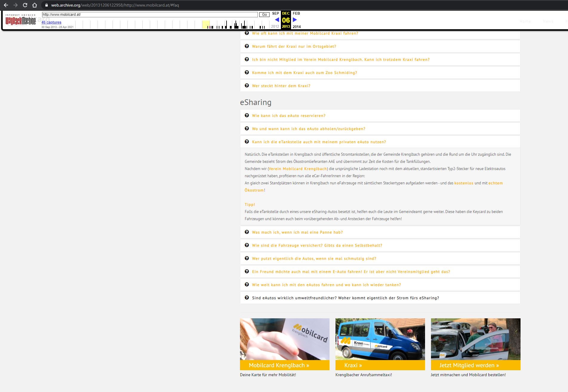Open the faded 'Home' navigation item
Viewport: 568px width, 392px height.
tap(525, 21)
